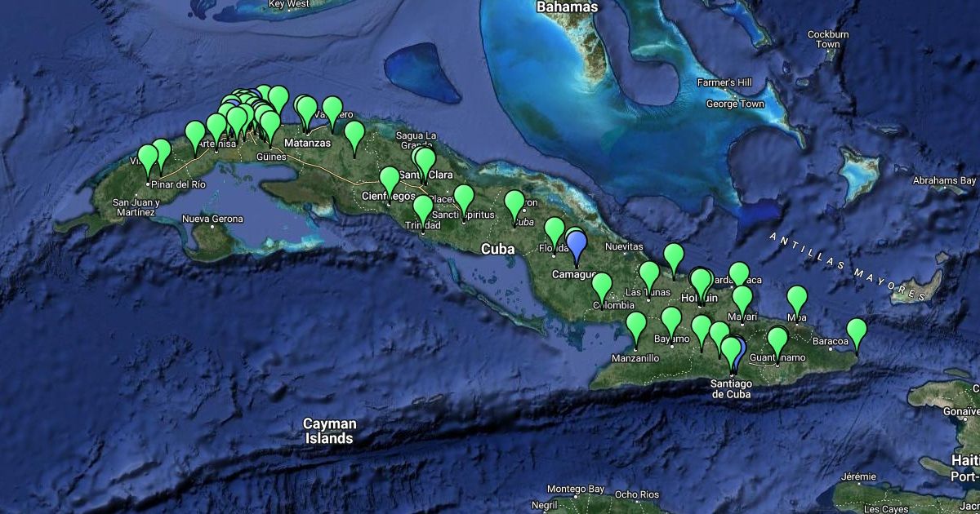Image resolution: width=980 pixels, height=514 pixels.
Task: Click the Montego Bay city label
Action: click(x=575, y=490)
